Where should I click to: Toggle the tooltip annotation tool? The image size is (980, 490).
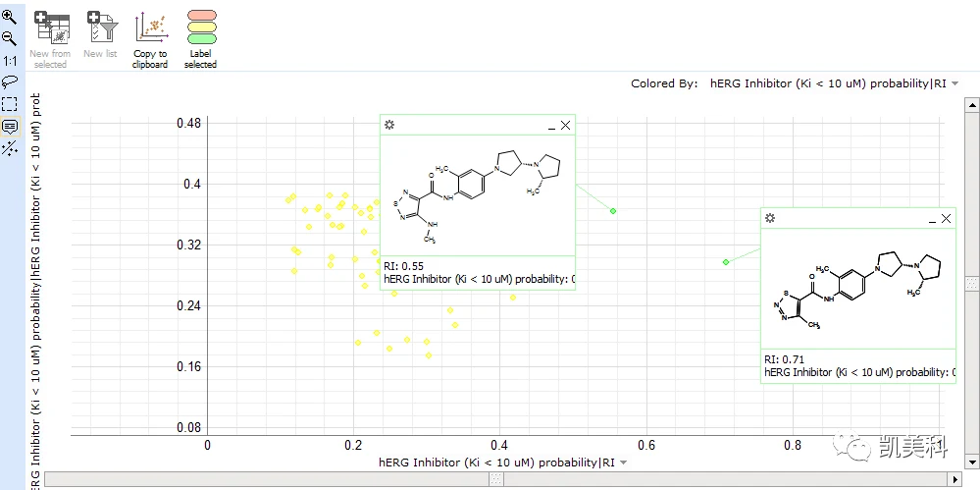tap(10, 127)
